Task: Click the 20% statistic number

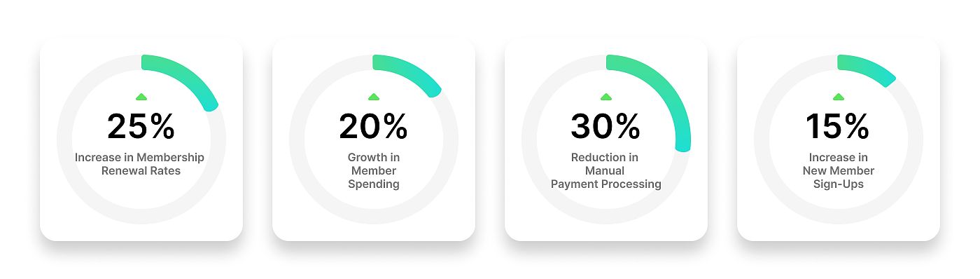Action: tap(374, 127)
